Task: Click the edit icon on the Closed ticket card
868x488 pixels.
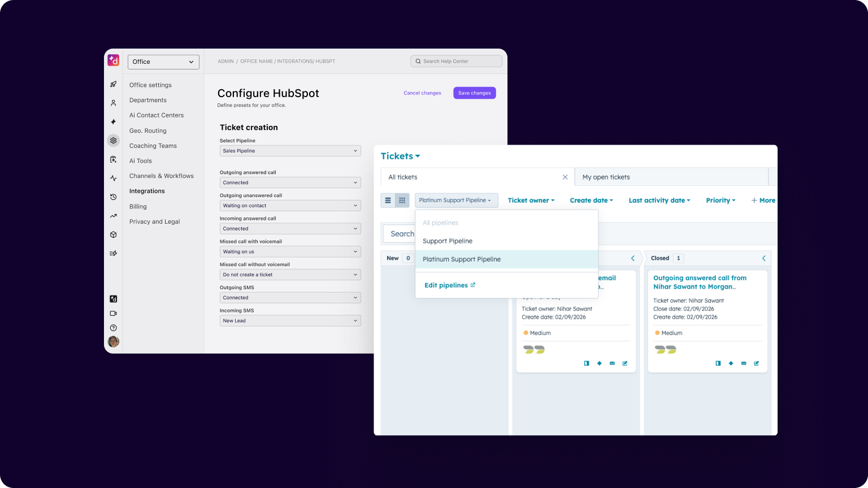Action: (x=757, y=363)
